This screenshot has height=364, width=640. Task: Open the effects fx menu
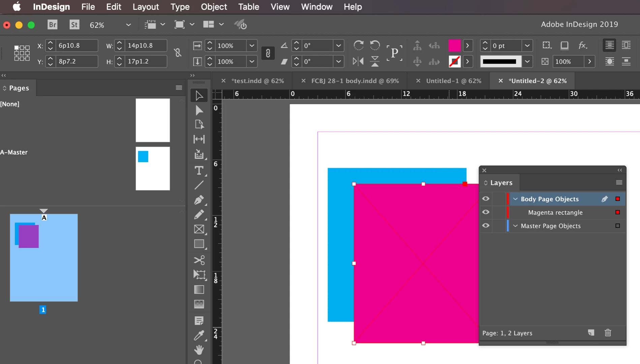click(x=582, y=45)
